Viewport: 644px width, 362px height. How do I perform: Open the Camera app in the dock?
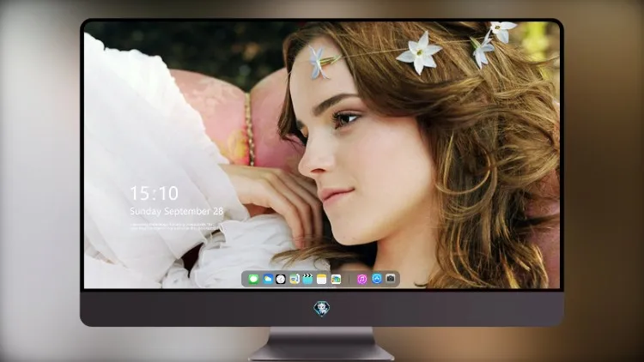(x=390, y=279)
